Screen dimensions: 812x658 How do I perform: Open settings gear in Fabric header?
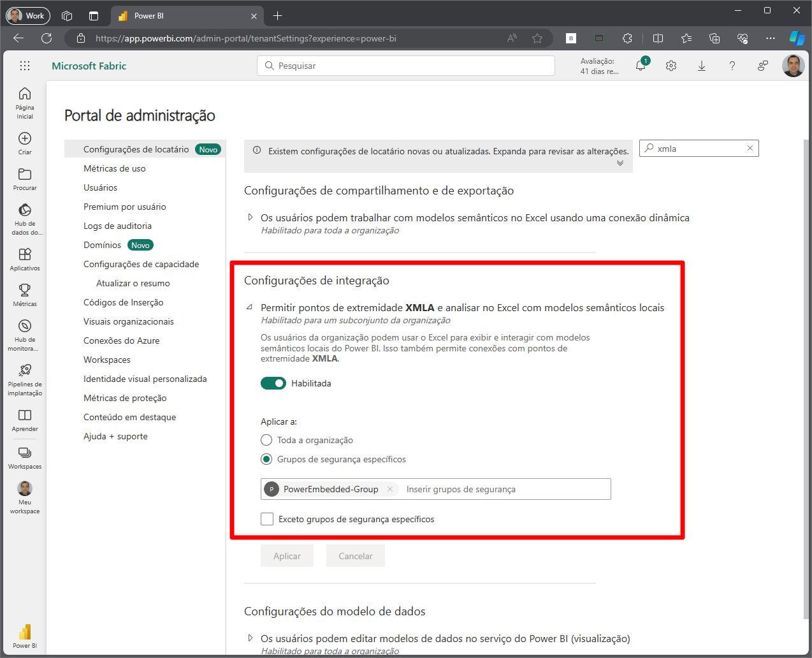[x=671, y=66]
